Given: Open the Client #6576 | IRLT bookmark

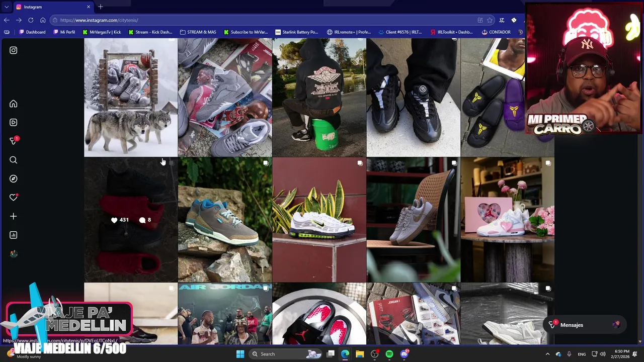Looking at the screenshot, I should [400, 32].
